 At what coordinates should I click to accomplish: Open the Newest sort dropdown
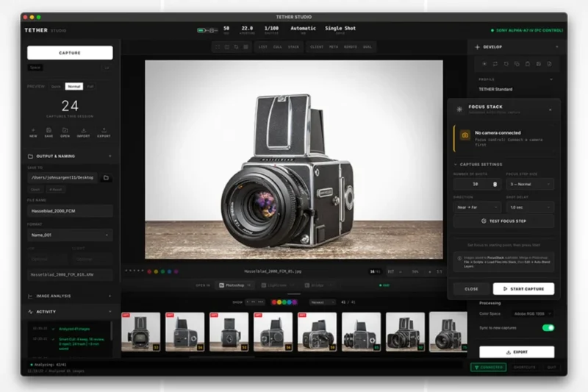pos(322,302)
